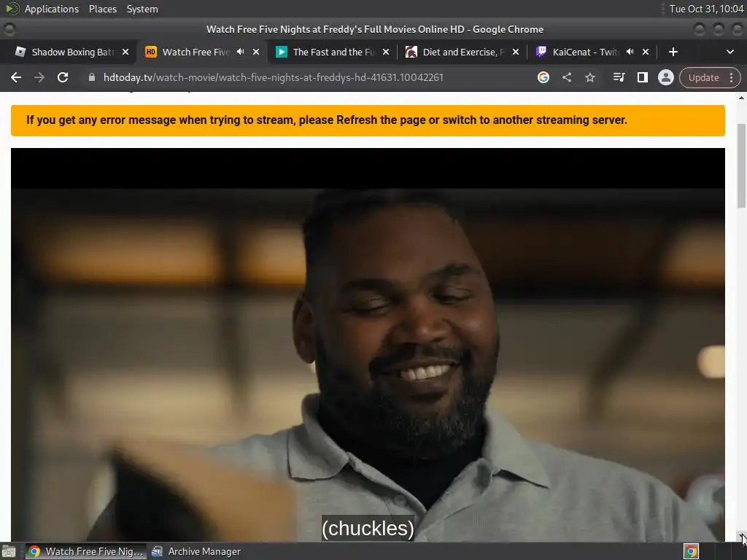
Task: Close the Shadow Boxing Battle tab
Action: point(125,52)
